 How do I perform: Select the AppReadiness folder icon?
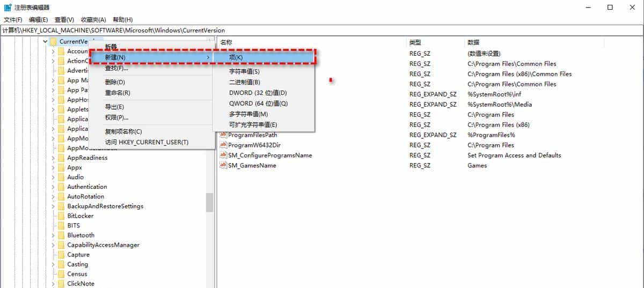point(61,158)
